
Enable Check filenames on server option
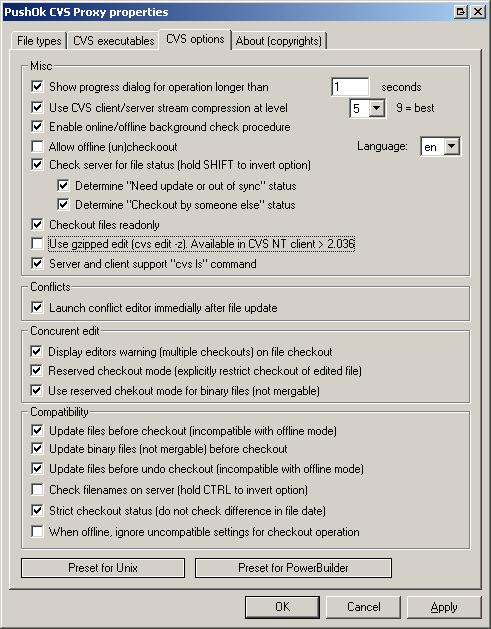point(37,489)
